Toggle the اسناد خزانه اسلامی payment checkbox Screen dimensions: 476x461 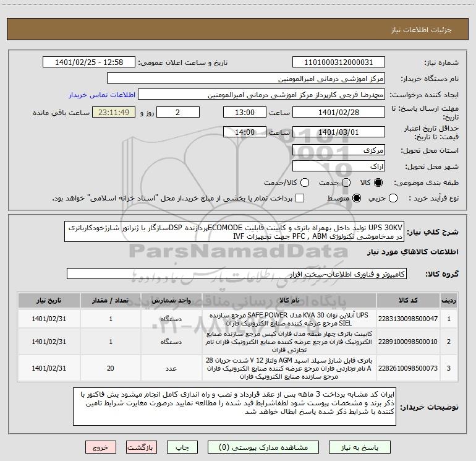pyautogui.click(x=300, y=198)
